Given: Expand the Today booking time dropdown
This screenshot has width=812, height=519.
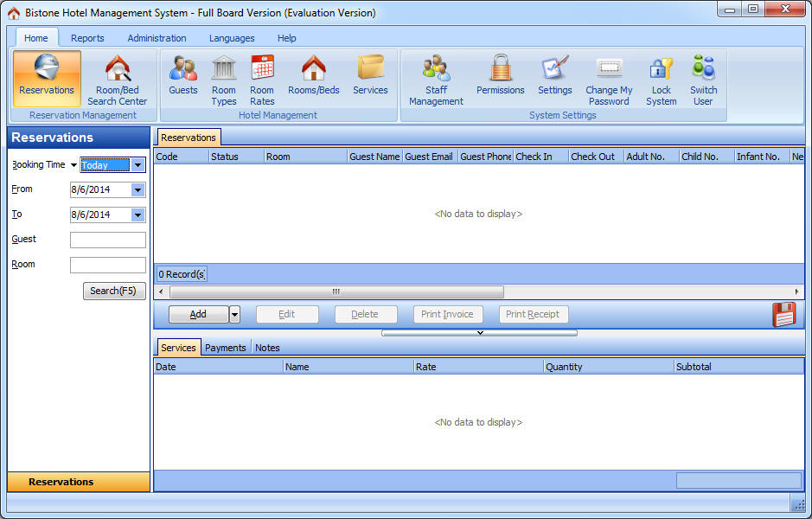Looking at the screenshot, I should point(137,165).
